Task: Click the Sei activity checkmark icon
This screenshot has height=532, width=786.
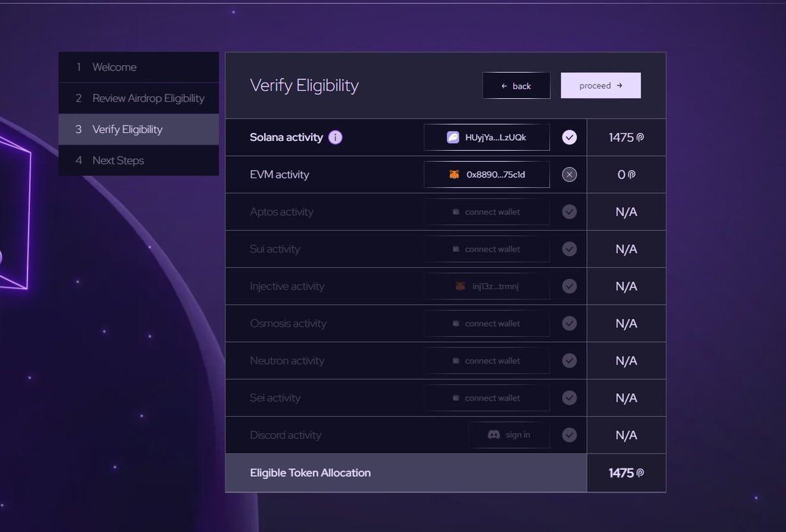Action: click(x=569, y=398)
